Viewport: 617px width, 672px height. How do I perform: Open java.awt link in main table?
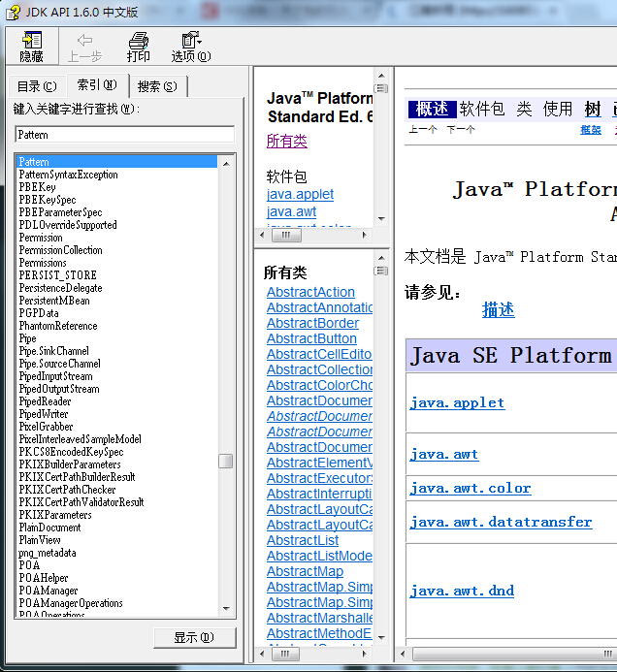tap(444, 454)
